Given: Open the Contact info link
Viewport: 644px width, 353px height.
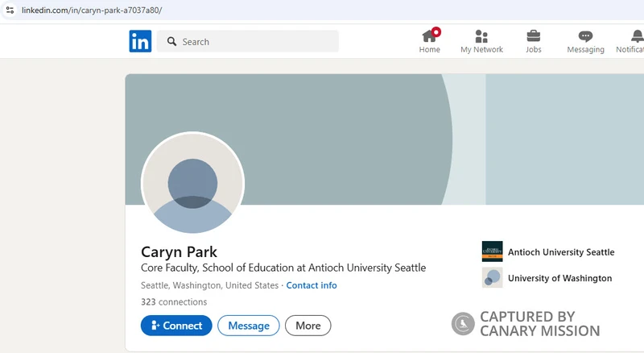Looking at the screenshot, I should (x=312, y=285).
